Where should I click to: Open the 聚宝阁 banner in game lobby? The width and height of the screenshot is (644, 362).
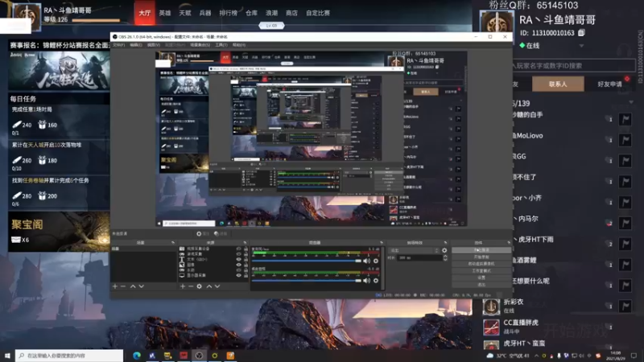click(59, 232)
